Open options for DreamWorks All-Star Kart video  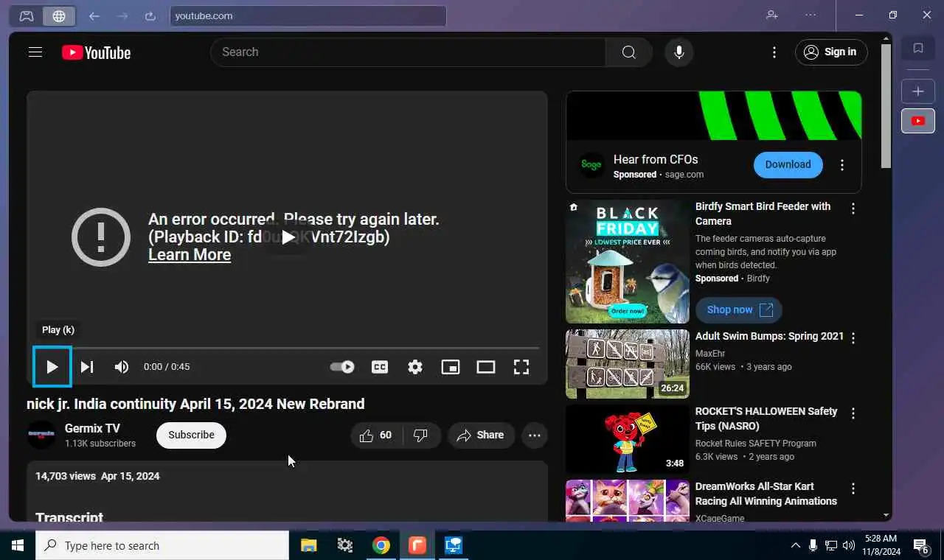(853, 489)
